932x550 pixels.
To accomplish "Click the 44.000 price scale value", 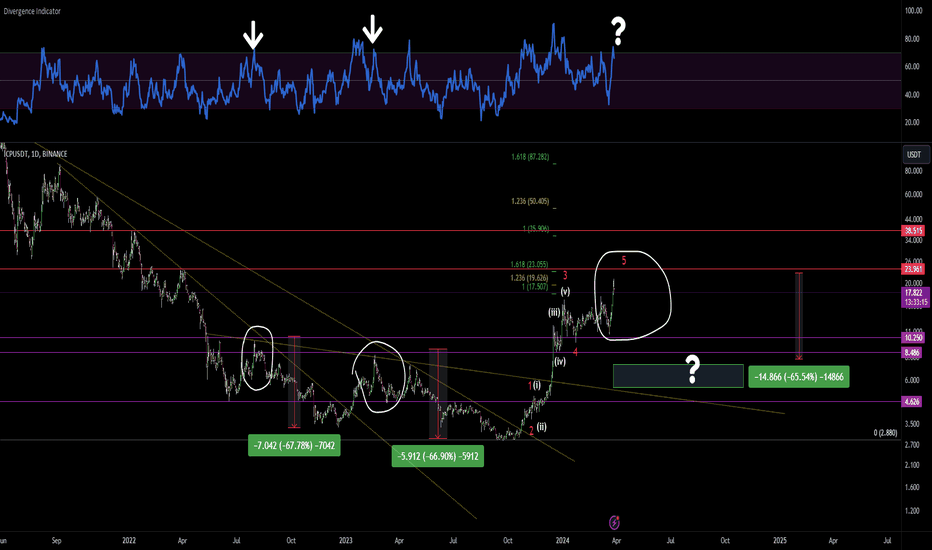I will [x=914, y=220].
